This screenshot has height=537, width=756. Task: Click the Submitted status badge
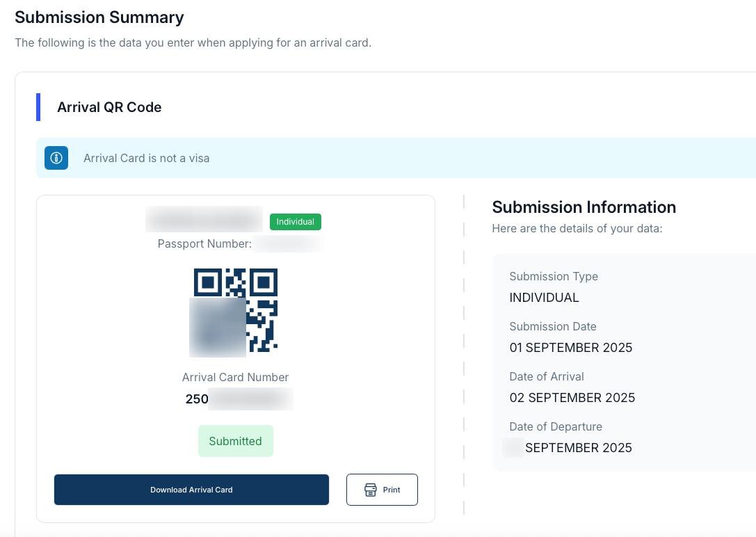(235, 441)
